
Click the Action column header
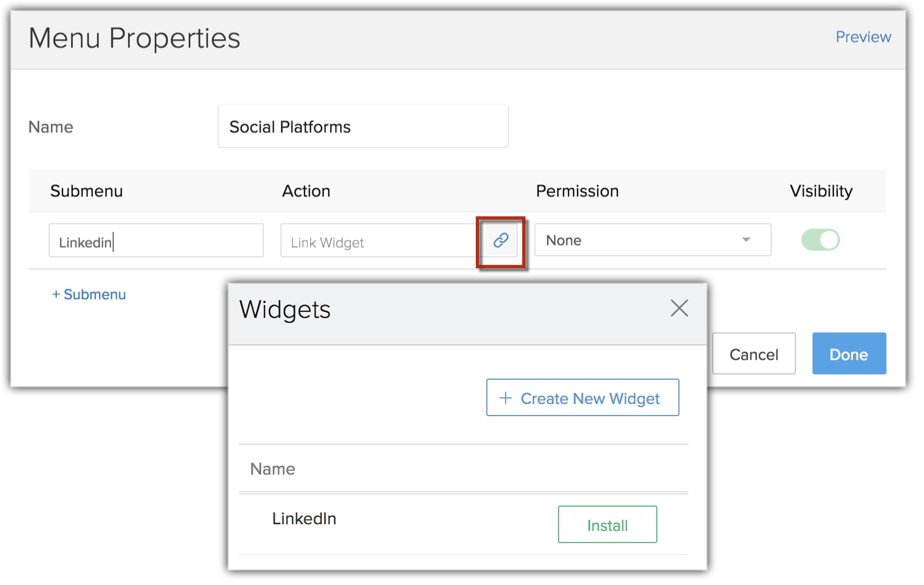point(306,191)
